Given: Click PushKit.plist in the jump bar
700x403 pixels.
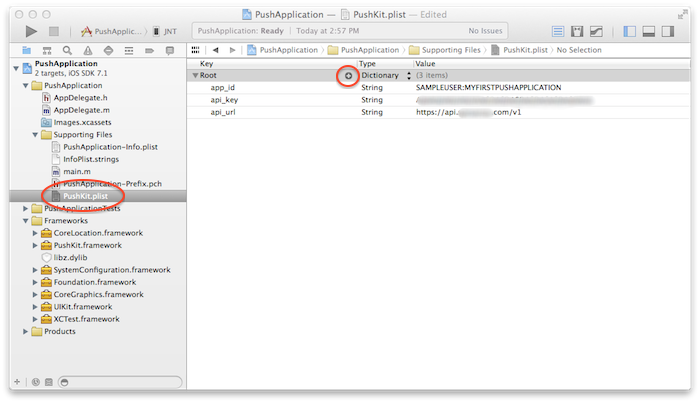Looking at the screenshot, I should coord(519,50).
